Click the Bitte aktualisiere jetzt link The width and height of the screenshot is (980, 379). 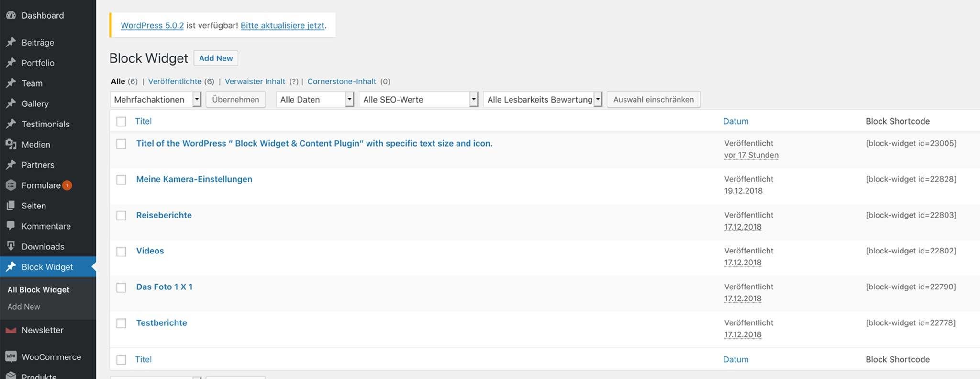pos(282,25)
